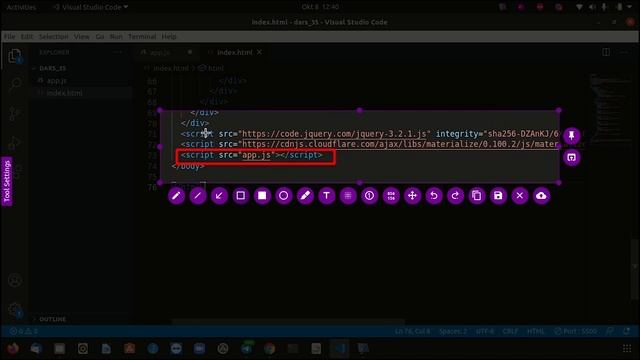Pin the capture on the desktop

571,136
